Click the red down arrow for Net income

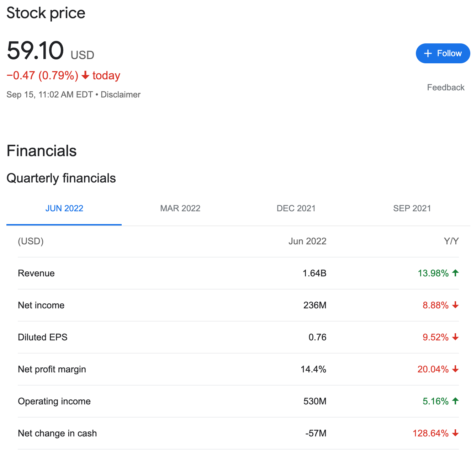click(x=455, y=305)
